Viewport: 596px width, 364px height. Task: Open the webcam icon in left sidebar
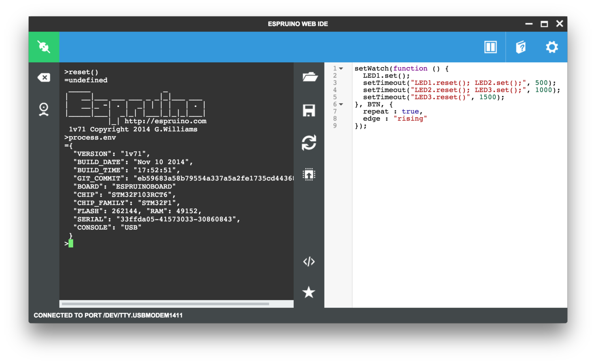click(44, 109)
